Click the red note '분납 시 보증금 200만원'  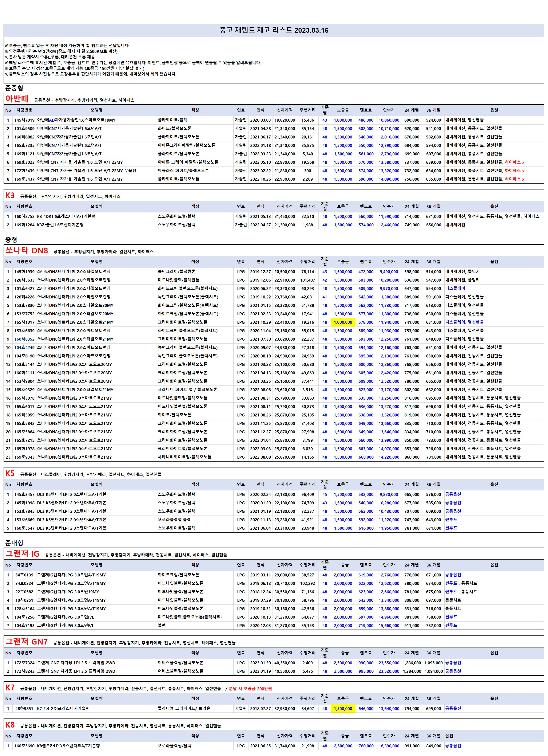(x=250, y=689)
